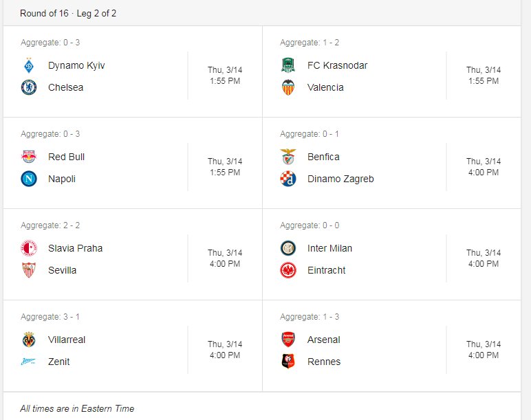This screenshot has width=531, height=420.
Task: Click the Rennes team name
Action: click(x=324, y=362)
